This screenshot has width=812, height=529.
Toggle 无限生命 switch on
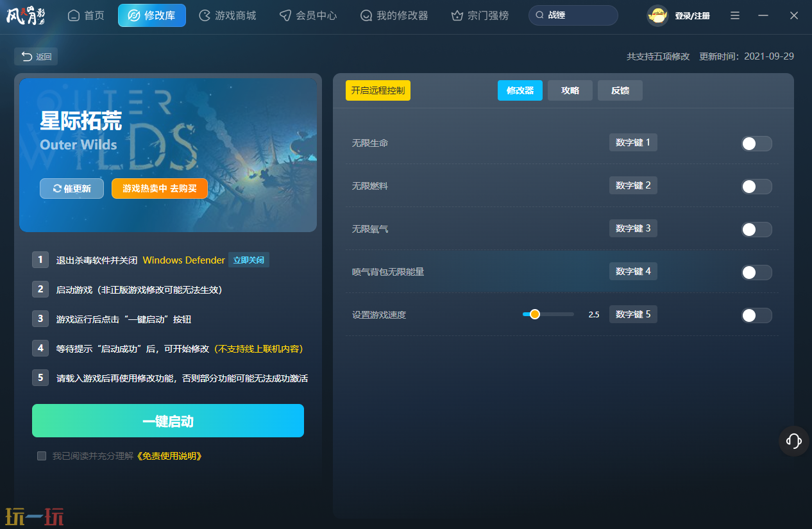coord(756,144)
